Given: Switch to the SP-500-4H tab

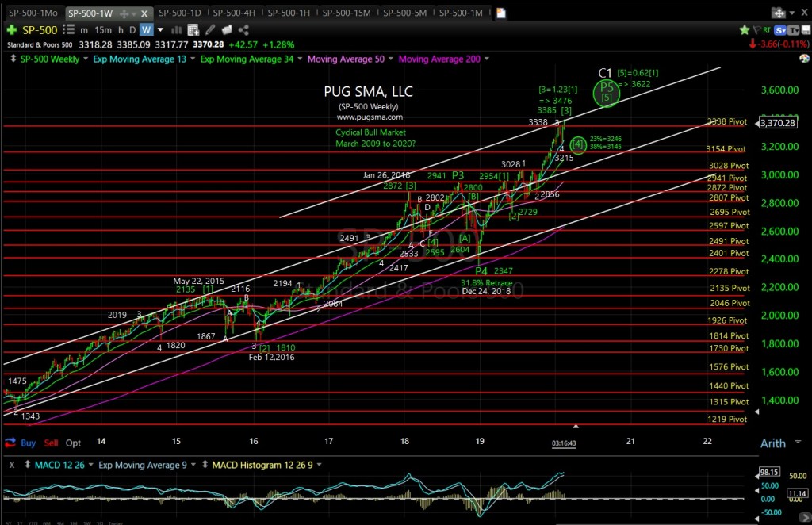Looking at the screenshot, I should pyautogui.click(x=234, y=13).
